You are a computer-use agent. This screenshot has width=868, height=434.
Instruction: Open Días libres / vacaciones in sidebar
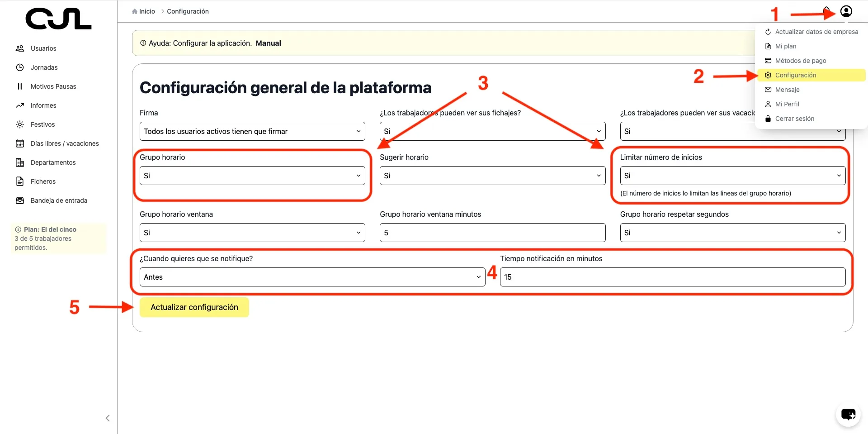pyautogui.click(x=65, y=143)
